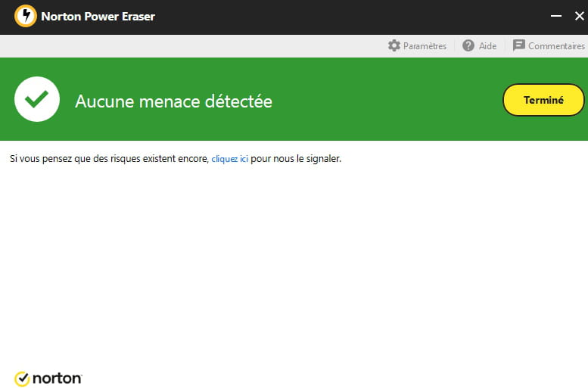
Task: Open Paramètres settings label
Action: (x=425, y=45)
